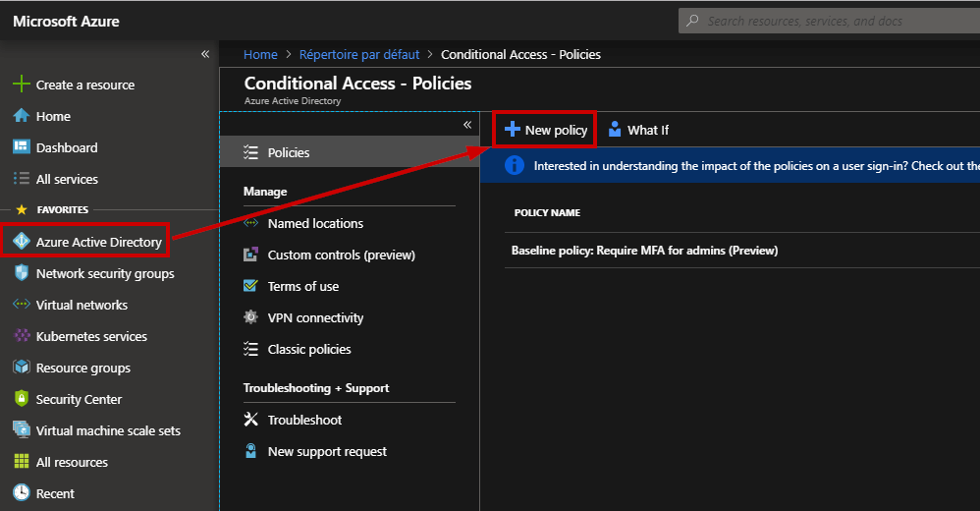Click the Kubernetes services icon

click(22, 336)
